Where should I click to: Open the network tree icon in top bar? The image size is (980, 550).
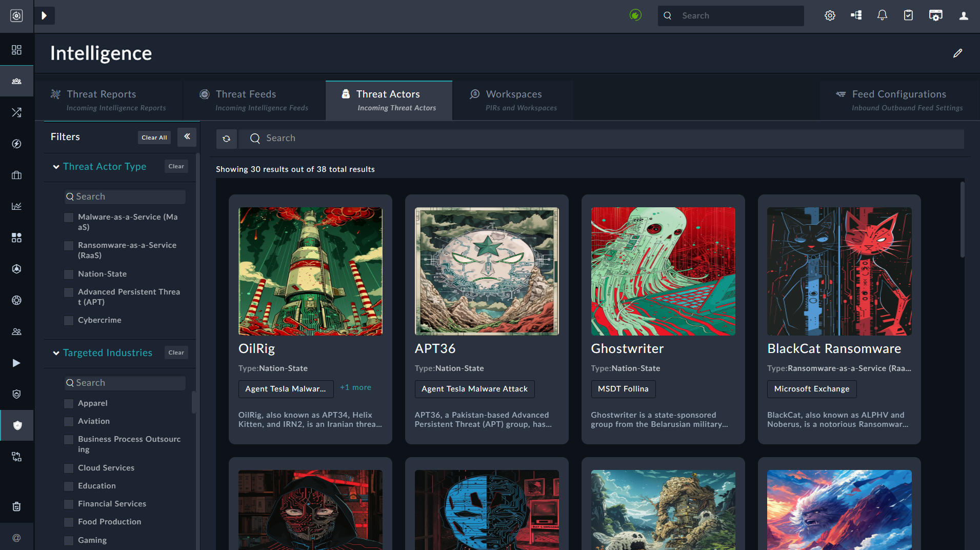tap(856, 15)
